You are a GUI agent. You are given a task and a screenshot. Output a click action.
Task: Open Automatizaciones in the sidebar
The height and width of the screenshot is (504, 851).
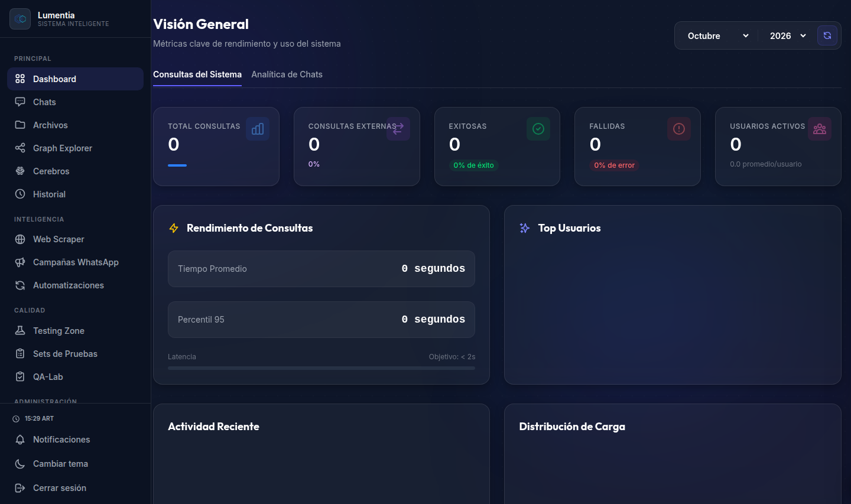point(75,285)
